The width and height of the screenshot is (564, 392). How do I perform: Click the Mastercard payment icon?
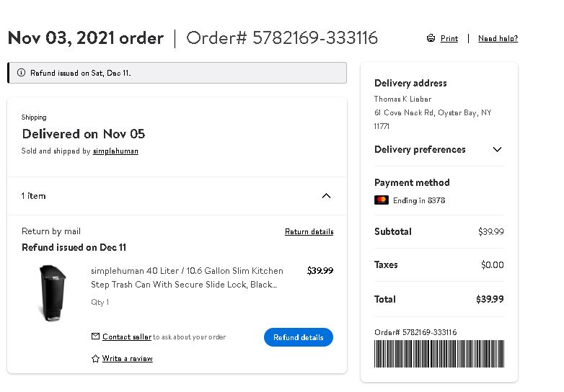tap(382, 200)
